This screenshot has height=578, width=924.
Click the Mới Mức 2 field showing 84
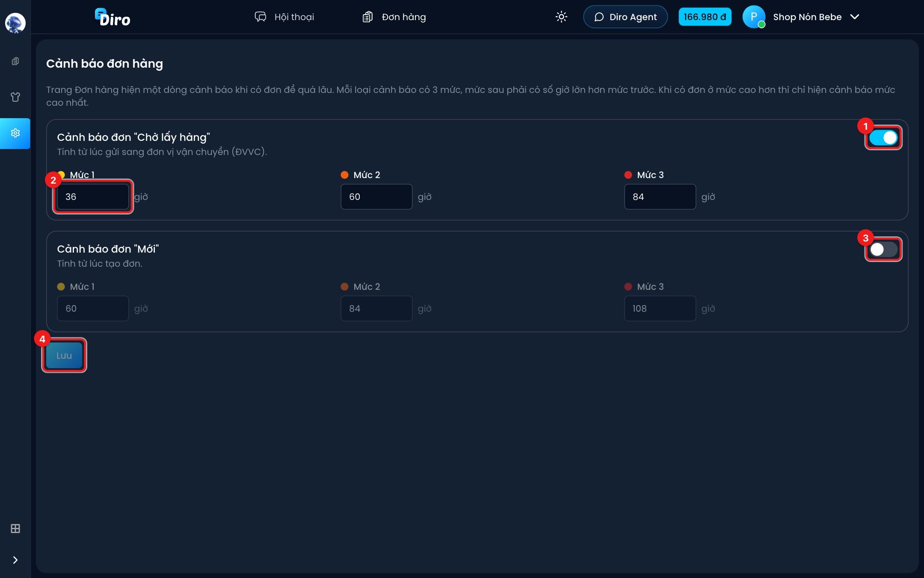(x=376, y=308)
